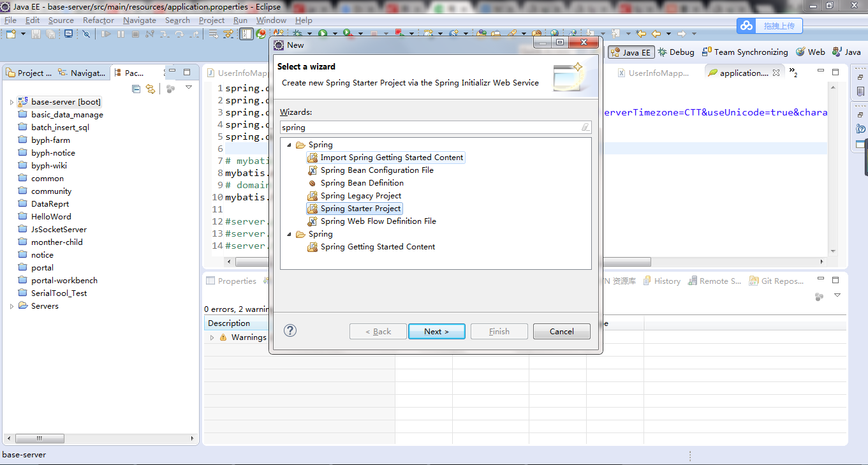The image size is (868, 465).
Task: Toggle Skip All Breakpoints icon
Action: [86, 33]
